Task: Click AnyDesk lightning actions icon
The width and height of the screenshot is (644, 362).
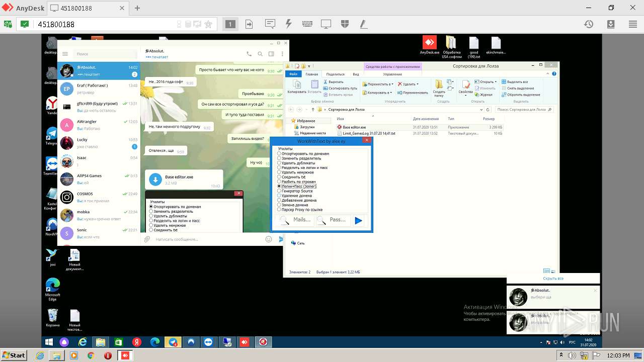Action: pyautogui.click(x=288, y=24)
